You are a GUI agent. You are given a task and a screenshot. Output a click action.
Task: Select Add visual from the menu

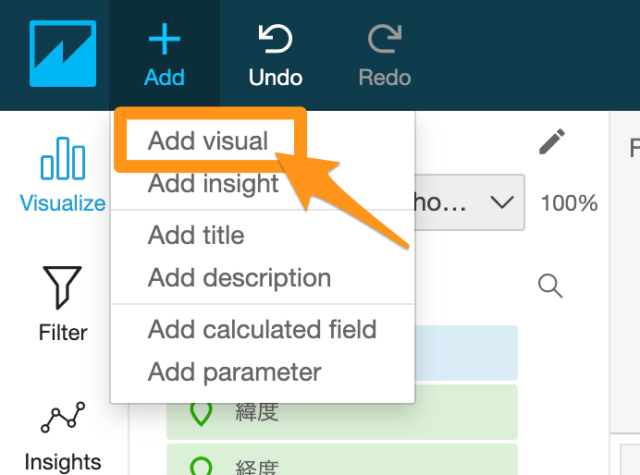(x=208, y=141)
